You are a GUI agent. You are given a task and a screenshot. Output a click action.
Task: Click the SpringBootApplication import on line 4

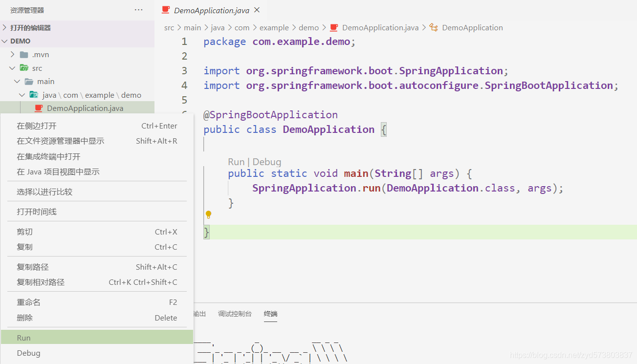click(411, 86)
